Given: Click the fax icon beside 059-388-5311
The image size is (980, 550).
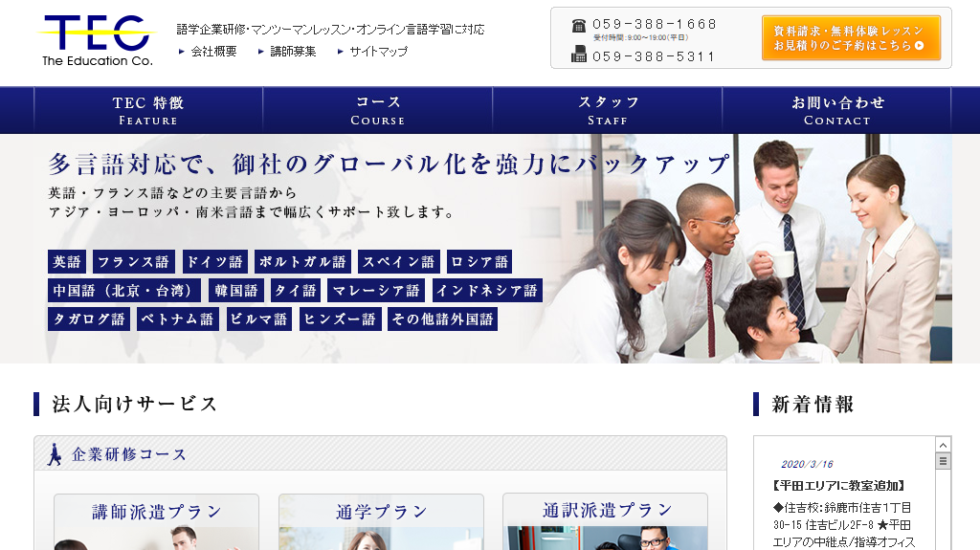Looking at the screenshot, I should tap(579, 55).
